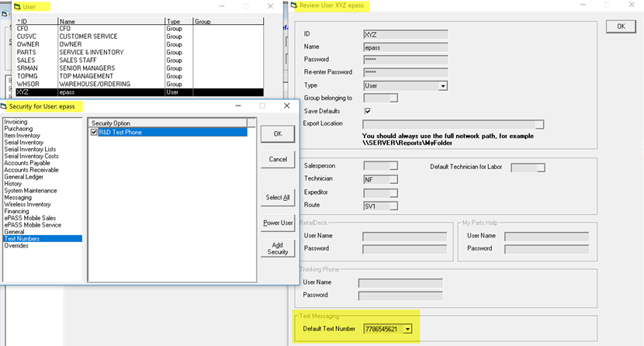Click the Review User XYZ epass window icon
This screenshot has height=346, width=644.
point(293,5)
